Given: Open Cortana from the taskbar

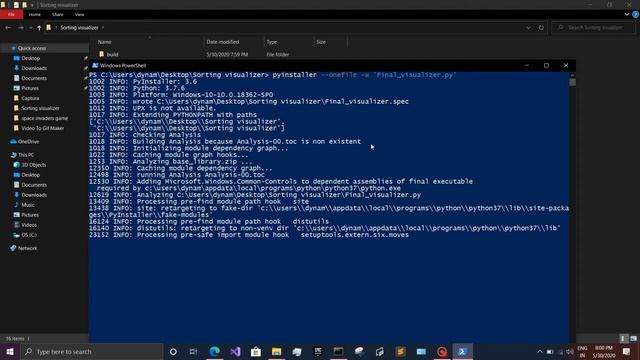Looking at the screenshot, I should coord(173,351).
